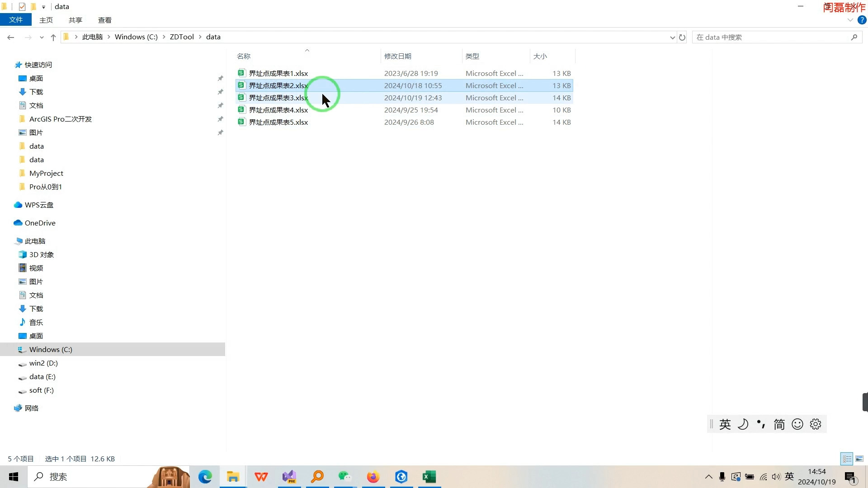Open IME settings gear icon
This screenshot has width=868, height=488.
click(816, 424)
